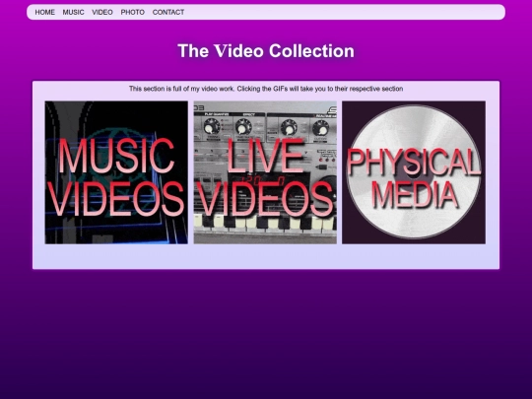Open the PHOTO nav link

[x=133, y=12]
